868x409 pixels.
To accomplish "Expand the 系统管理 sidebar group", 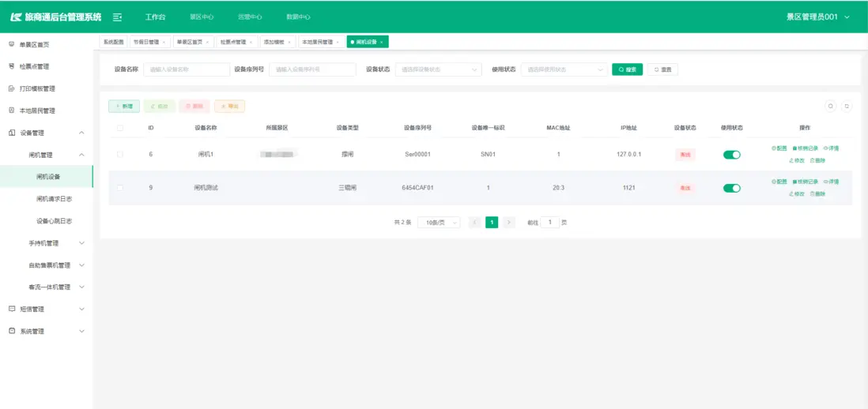I will click(82, 331).
